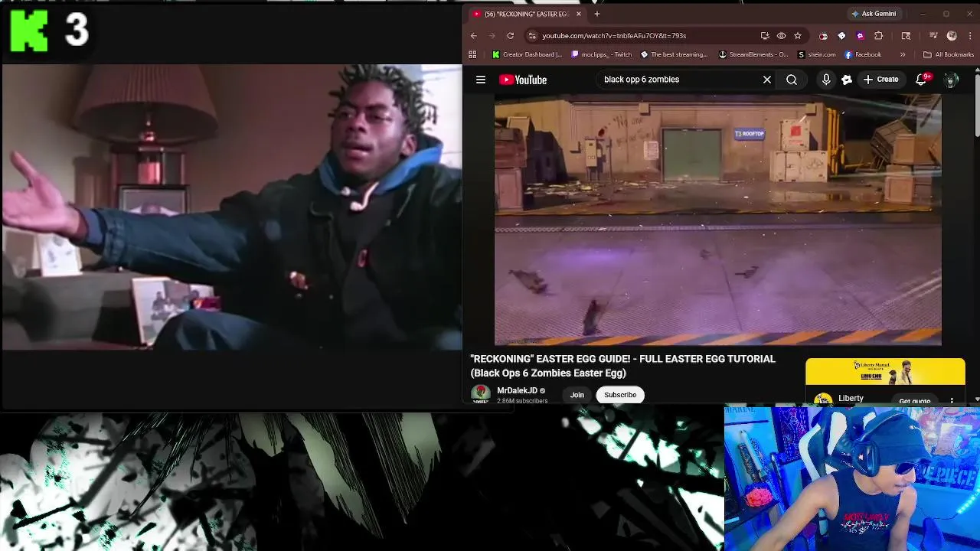Open the Facebook bookmark
Screen dimensions: 980x551
[863, 55]
